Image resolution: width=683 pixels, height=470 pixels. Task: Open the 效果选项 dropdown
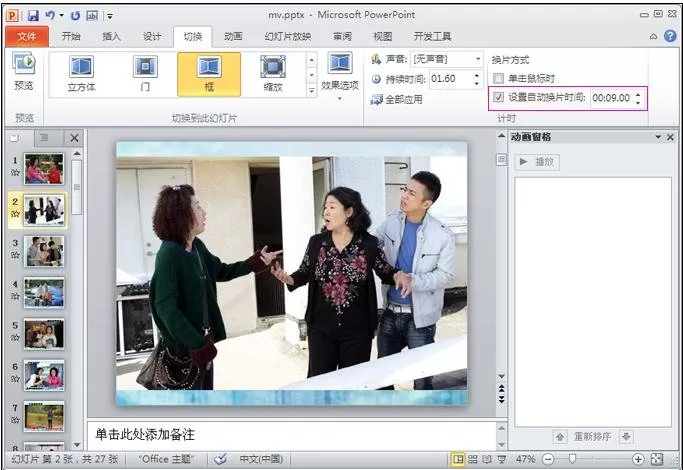pyautogui.click(x=340, y=76)
